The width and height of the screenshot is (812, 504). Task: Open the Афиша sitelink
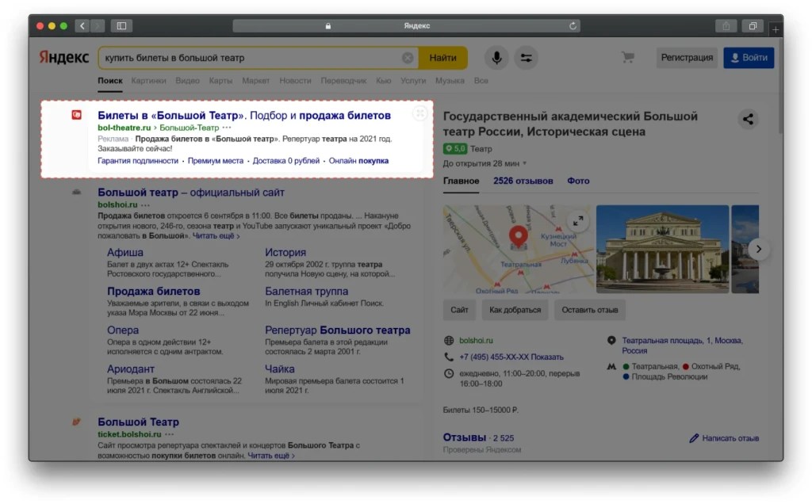[x=124, y=253]
